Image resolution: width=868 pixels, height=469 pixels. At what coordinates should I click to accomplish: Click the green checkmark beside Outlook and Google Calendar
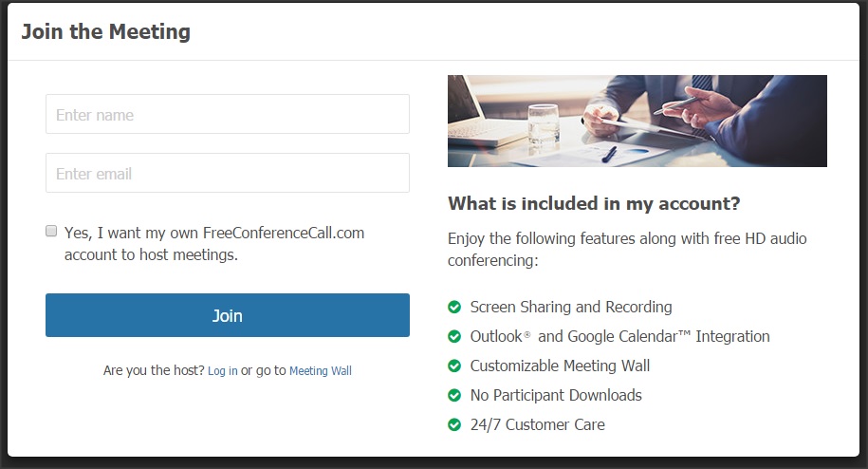[x=454, y=336]
